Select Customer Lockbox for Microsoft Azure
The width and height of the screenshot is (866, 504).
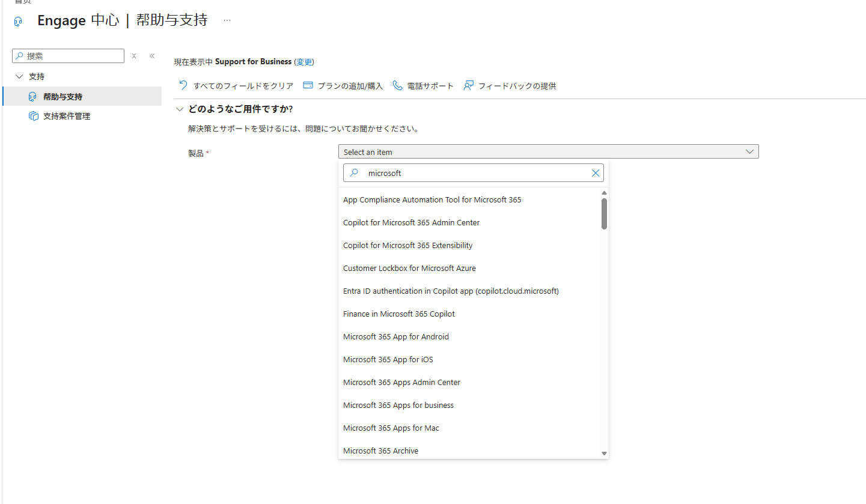[x=469, y=269]
